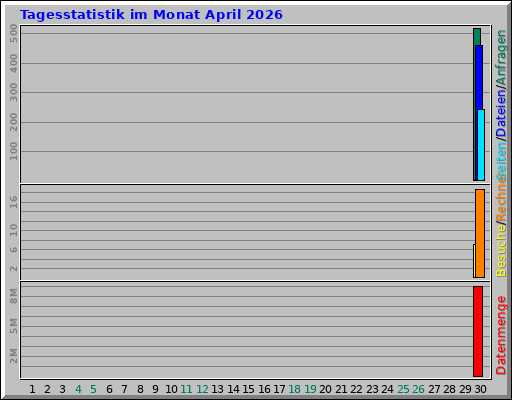Click day label 15 on the x-axis
Screen dimensions: 512x400
coord(249,389)
